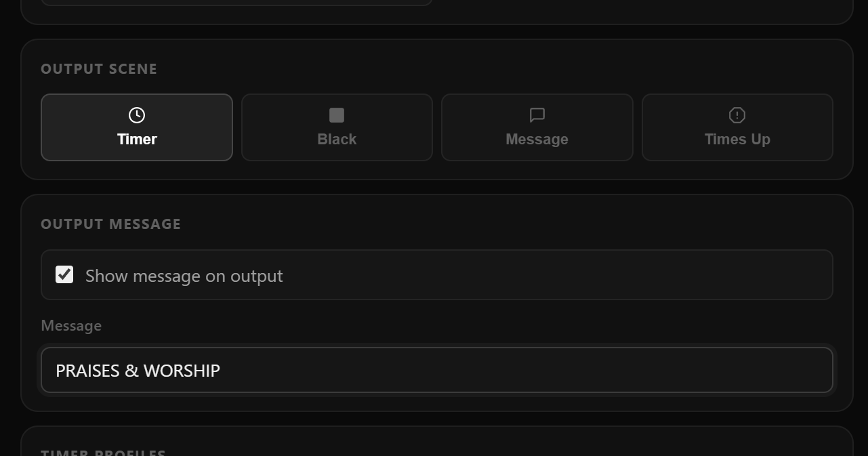This screenshot has width=868, height=456.
Task: Click the input box at the top panel
Action: (237, 2)
